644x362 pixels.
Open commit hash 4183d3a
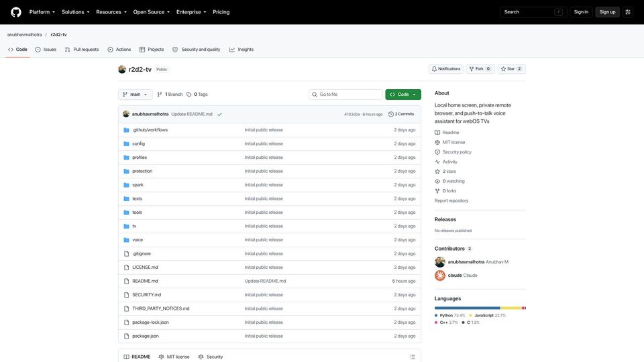[x=352, y=114]
